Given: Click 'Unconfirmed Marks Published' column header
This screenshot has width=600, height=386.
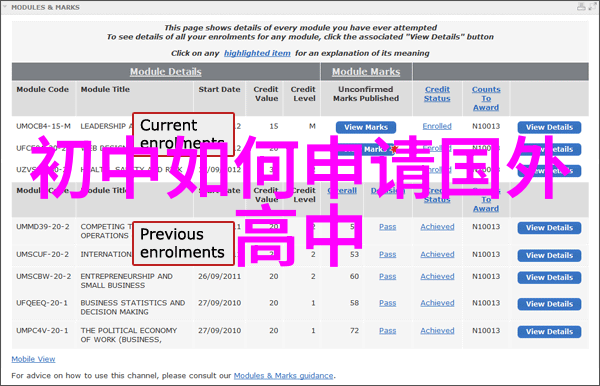Looking at the screenshot, I should click(366, 94).
